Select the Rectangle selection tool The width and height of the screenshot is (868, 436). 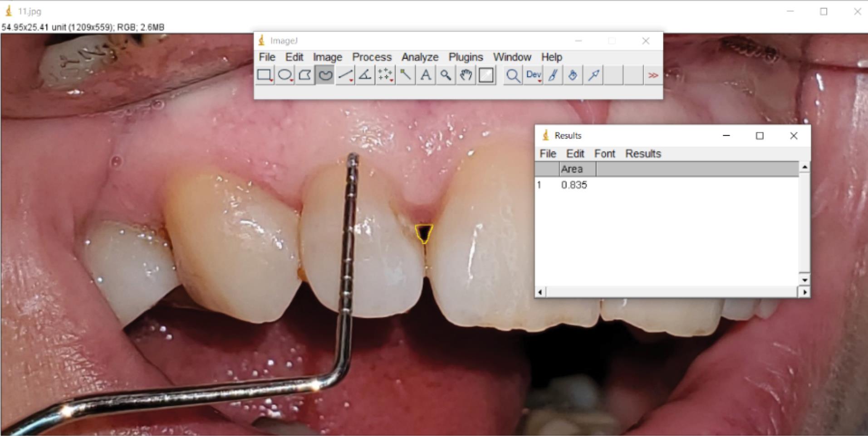pos(265,75)
